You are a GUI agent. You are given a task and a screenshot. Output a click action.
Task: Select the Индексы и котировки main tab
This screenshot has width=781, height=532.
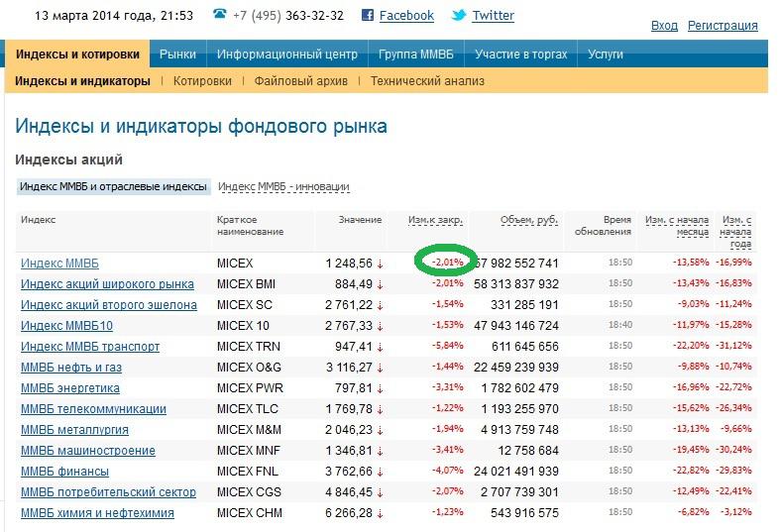77,53
